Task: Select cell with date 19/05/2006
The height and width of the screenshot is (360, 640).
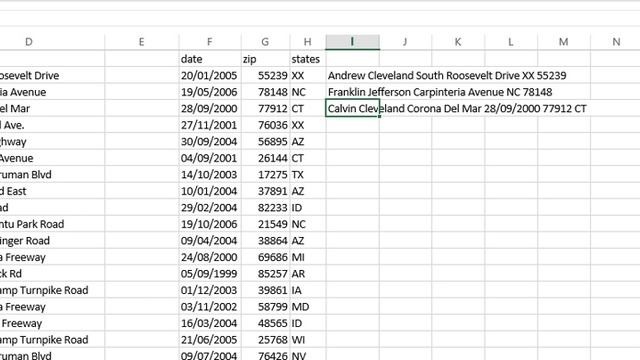Action: 210,92
